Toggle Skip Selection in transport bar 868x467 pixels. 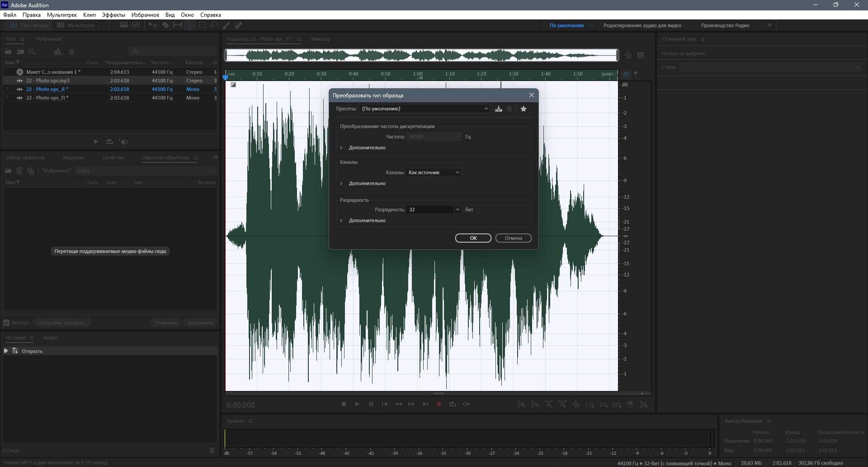(x=466, y=404)
